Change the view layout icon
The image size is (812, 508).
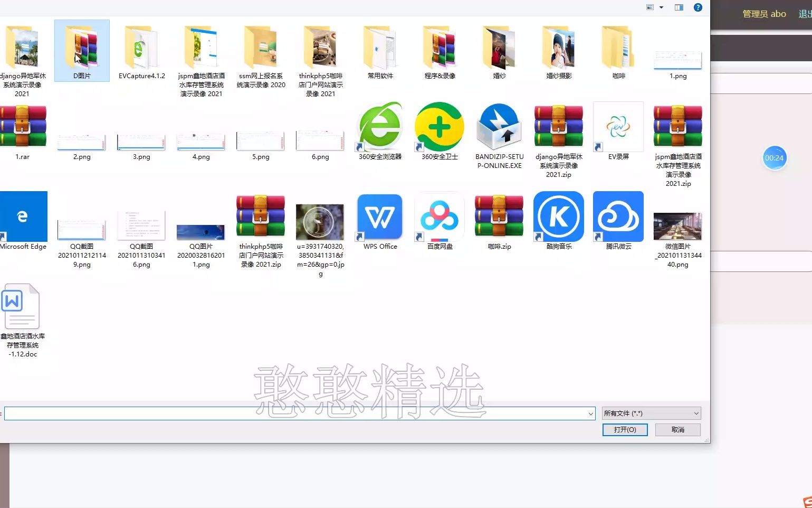(x=650, y=7)
